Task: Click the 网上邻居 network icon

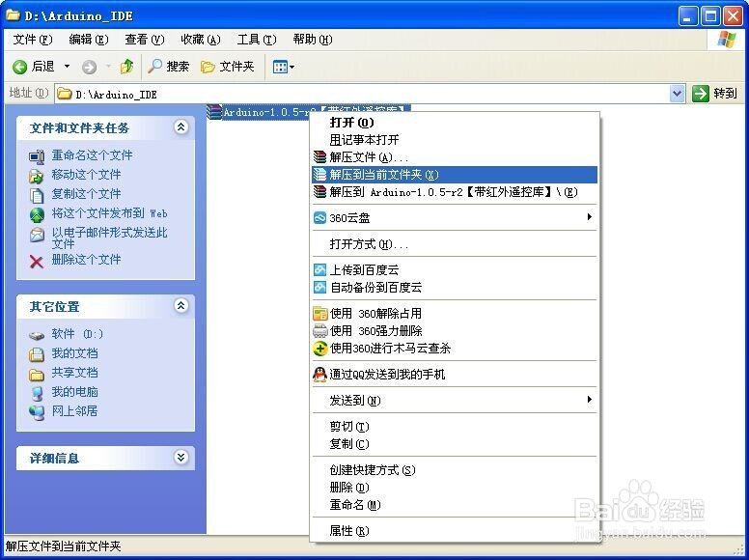Action: [37, 412]
